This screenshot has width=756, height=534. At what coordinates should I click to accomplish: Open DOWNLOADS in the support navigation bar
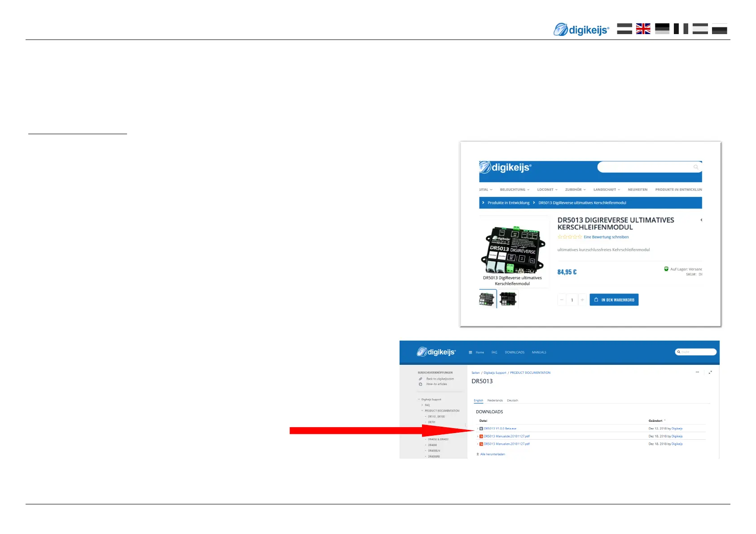point(514,352)
